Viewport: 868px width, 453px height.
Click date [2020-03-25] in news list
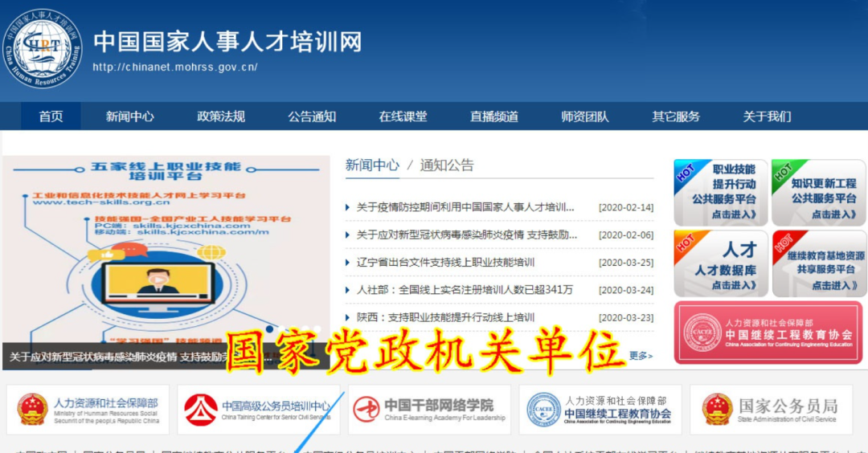click(626, 262)
